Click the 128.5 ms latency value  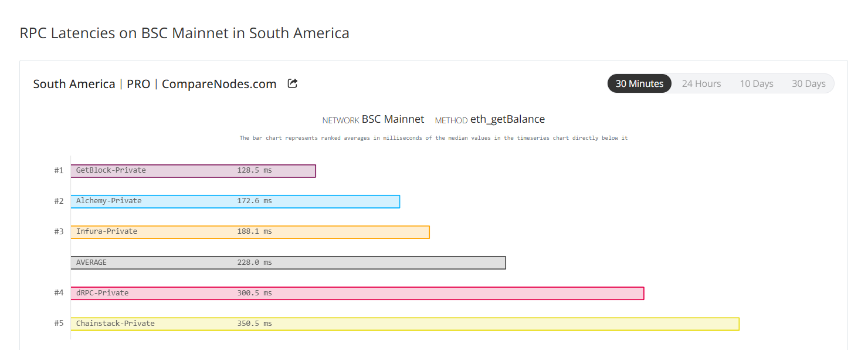(255, 170)
